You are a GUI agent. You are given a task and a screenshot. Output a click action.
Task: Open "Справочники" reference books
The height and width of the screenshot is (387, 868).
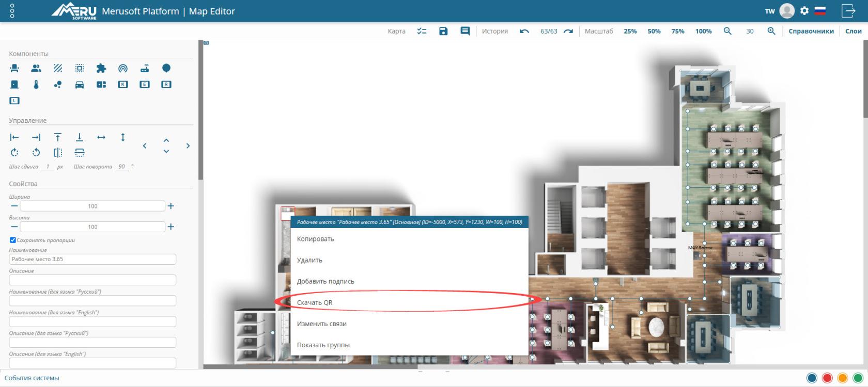pyautogui.click(x=811, y=31)
